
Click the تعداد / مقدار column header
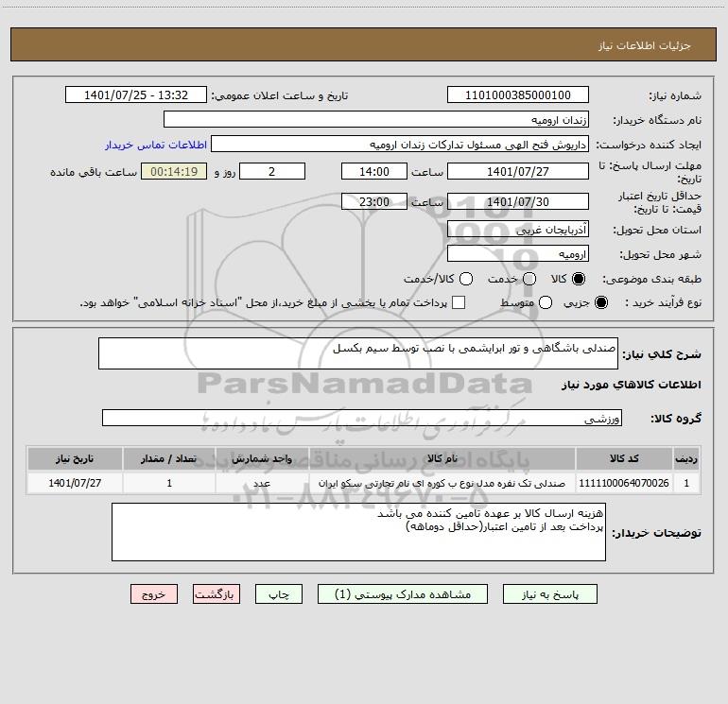(x=169, y=458)
